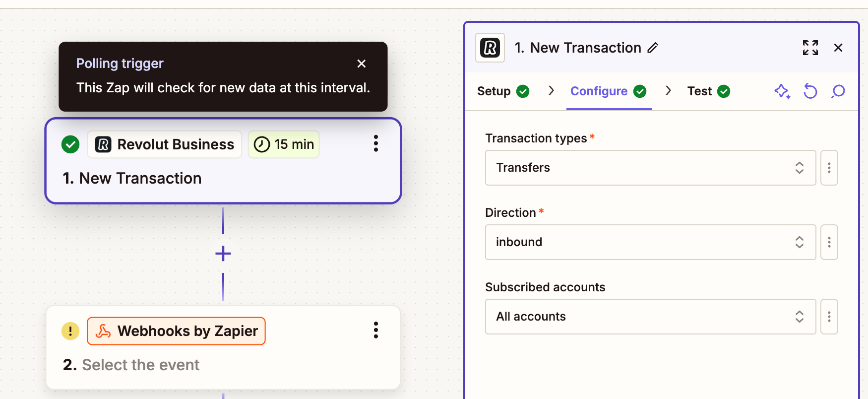Click the chevron between Configure and Test
The height and width of the screenshot is (399, 868).
click(x=668, y=90)
